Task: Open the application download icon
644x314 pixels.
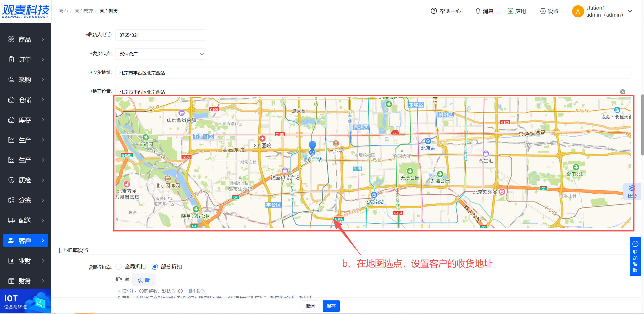Action: 510,11
